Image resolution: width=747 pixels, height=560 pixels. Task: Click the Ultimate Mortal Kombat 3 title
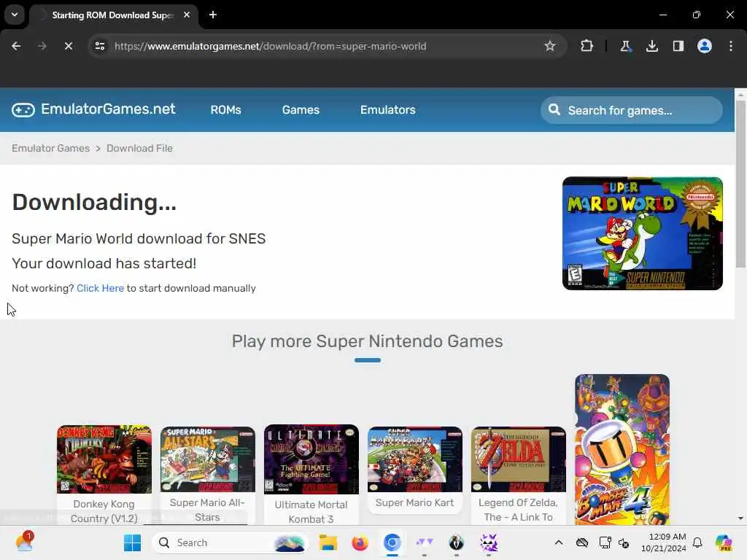tap(311, 512)
